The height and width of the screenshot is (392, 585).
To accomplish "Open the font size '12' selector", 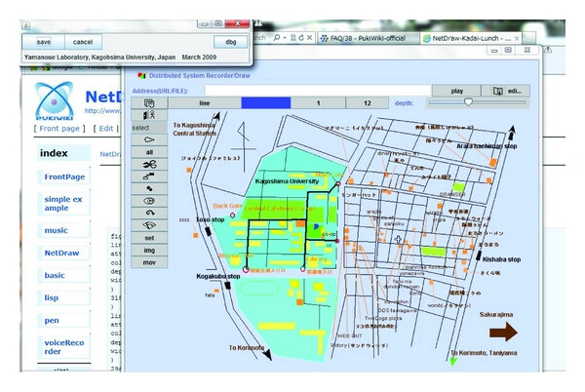I will click(368, 103).
